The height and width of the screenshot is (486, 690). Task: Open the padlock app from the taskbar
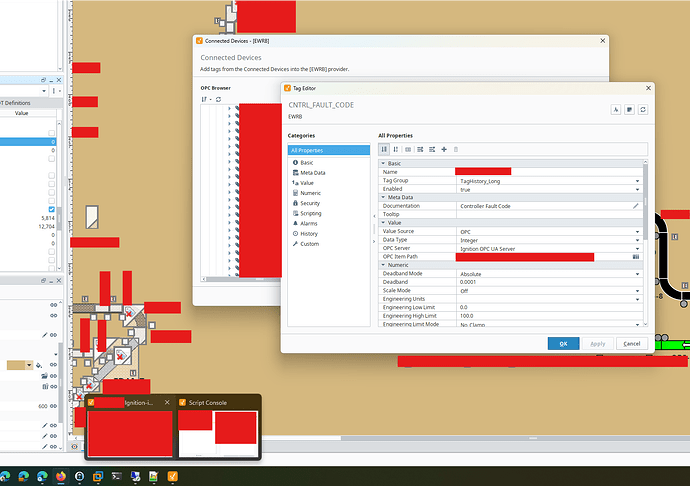click(x=79, y=476)
